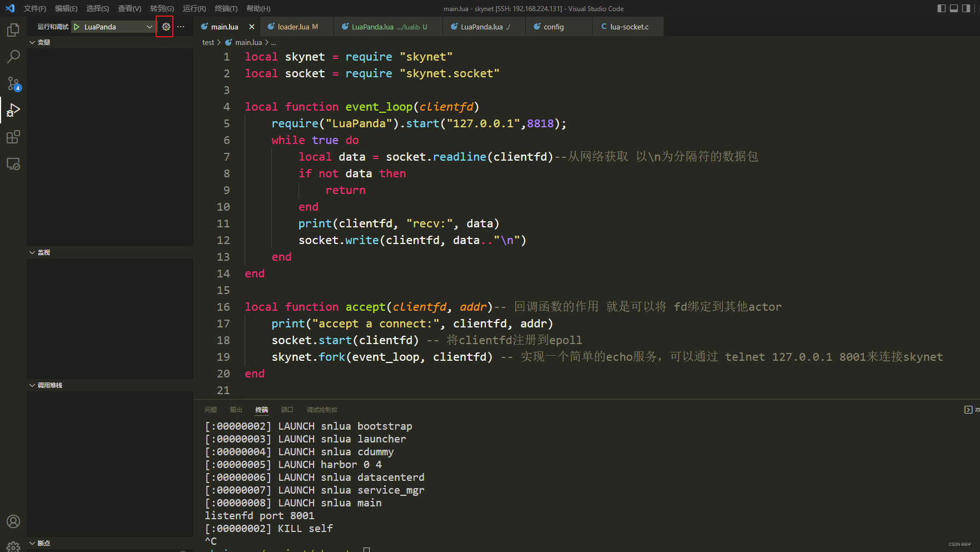Open the Accounts menu icon

click(13, 521)
